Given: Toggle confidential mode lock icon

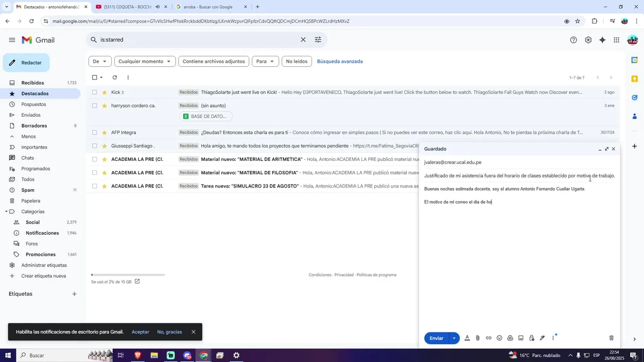Looking at the screenshot, I should pyautogui.click(x=531, y=338).
